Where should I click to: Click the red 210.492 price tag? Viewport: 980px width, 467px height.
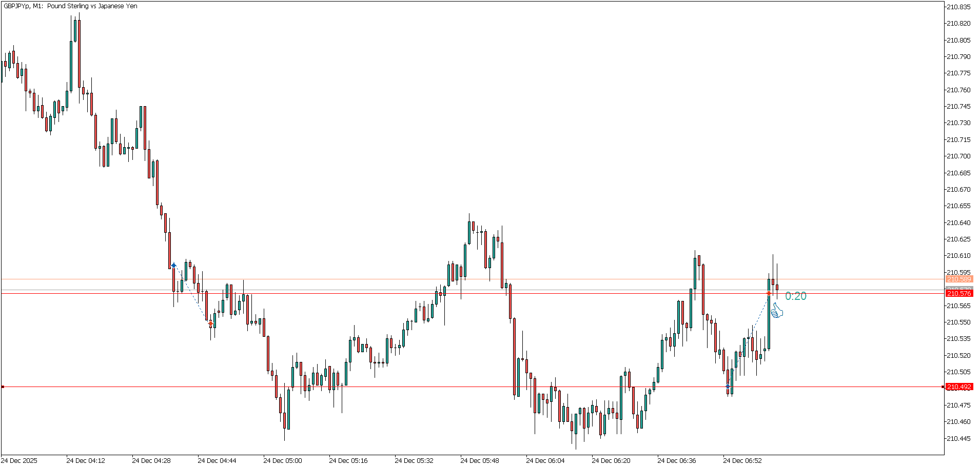(958, 387)
